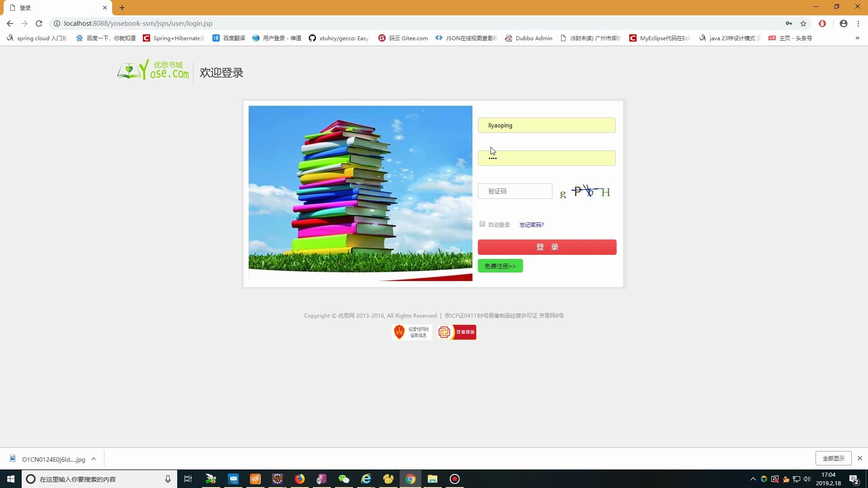
Task: Click the 经营性网站备案信息 badge
Action: (411, 332)
